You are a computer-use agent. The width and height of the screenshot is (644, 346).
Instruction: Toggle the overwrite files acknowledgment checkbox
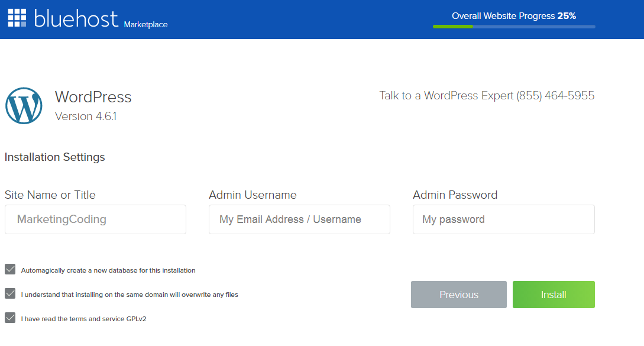click(x=10, y=293)
